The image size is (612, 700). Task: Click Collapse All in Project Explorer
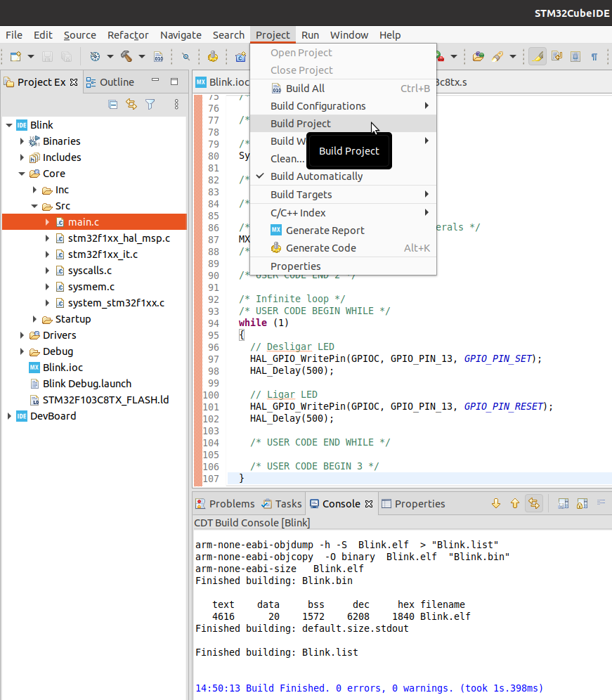pos(113,105)
